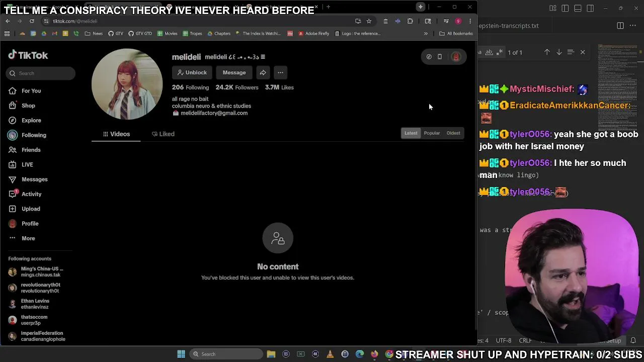644x362 pixels.
Task: Open a new browser tab
Action: coord(328,7)
